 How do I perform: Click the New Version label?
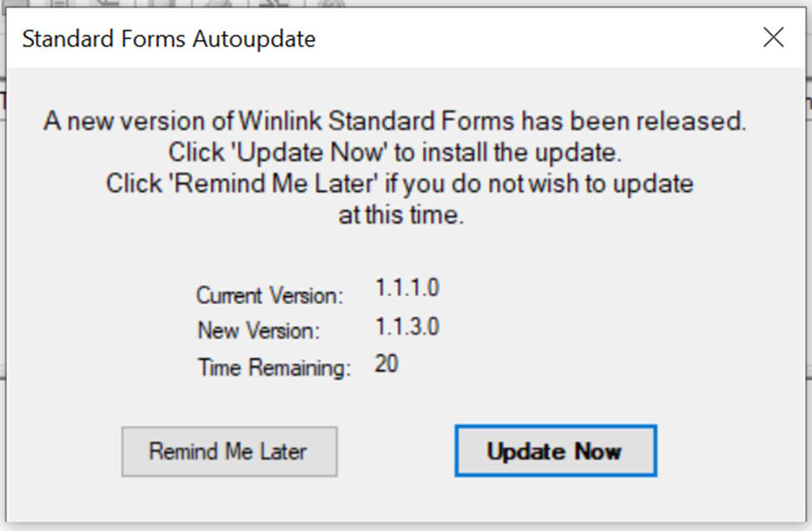[258, 330]
